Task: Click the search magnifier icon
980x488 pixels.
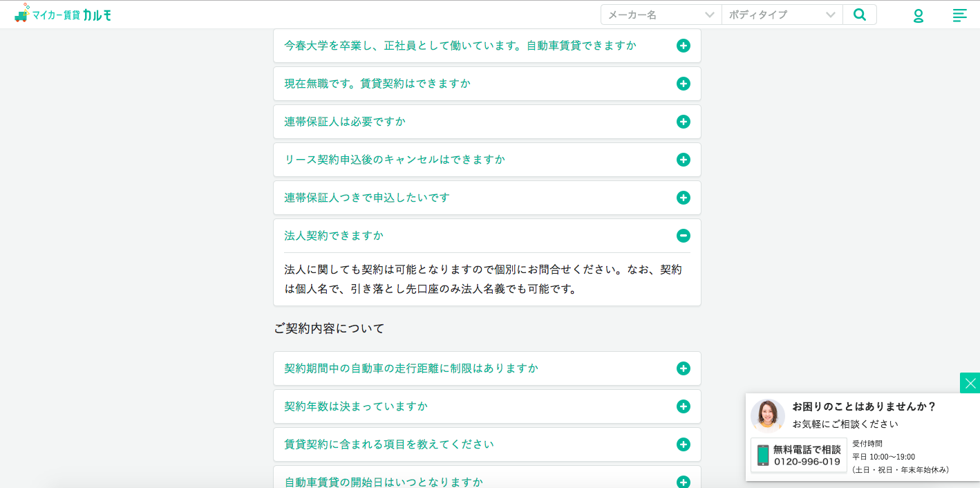Action: click(x=859, y=15)
